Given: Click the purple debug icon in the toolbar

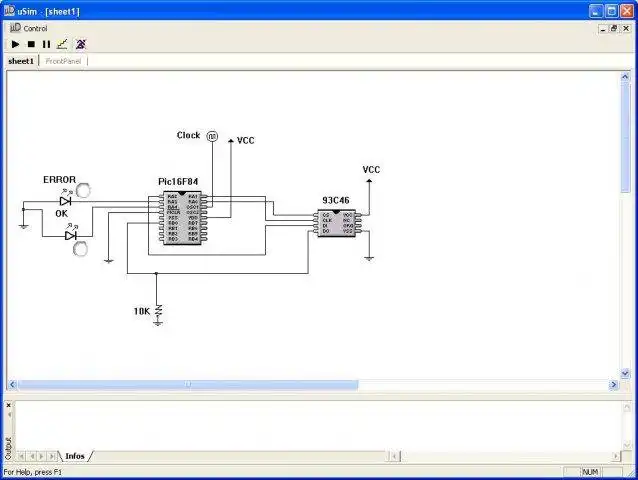Looking at the screenshot, I should 81,44.
